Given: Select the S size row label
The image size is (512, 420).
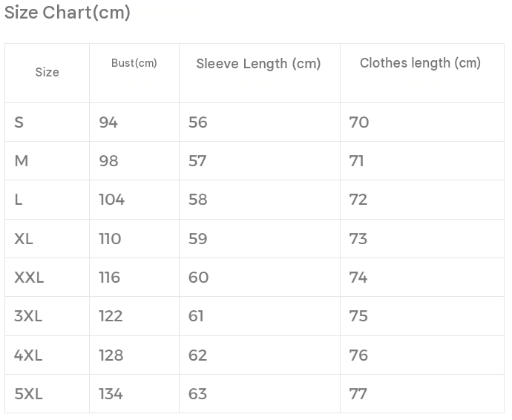Looking at the screenshot, I should [x=19, y=122].
